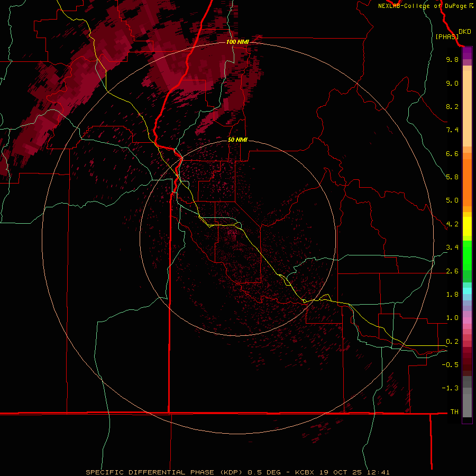
Task: Click the 50 NMI range ring label
Action: [237, 140]
